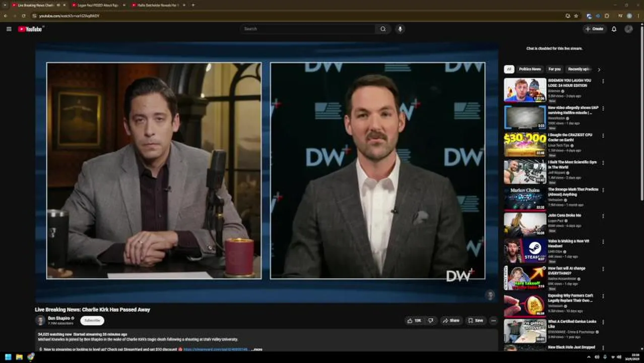Open options for the John Cena Broke Me video
Image resolution: width=644 pixels, height=363 pixels.
point(603,216)
